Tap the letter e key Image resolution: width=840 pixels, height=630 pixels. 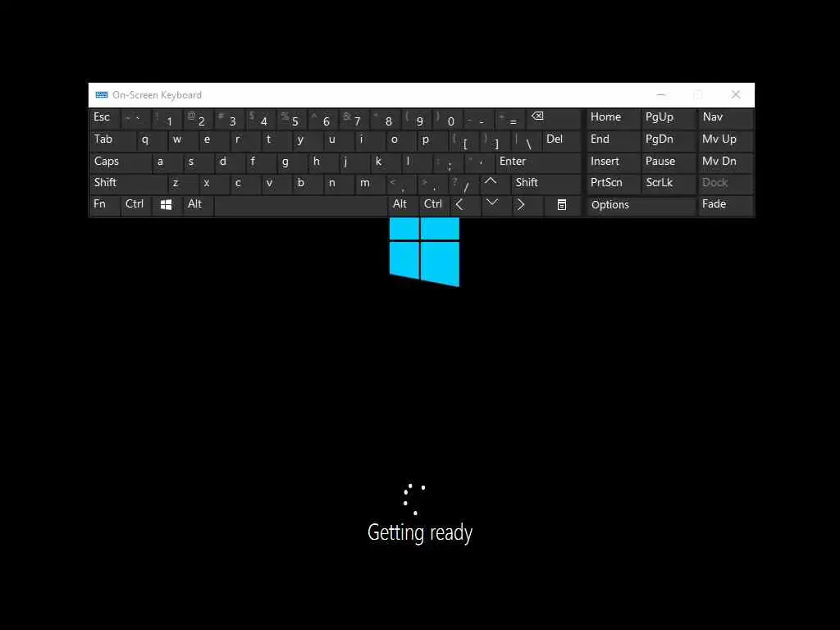point(214,140)
